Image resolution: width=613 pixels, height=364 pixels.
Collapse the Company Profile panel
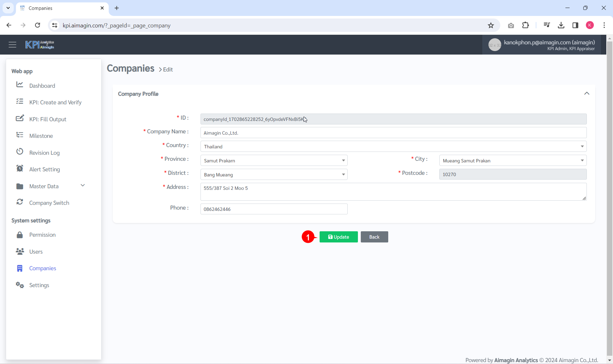[587, 93]
